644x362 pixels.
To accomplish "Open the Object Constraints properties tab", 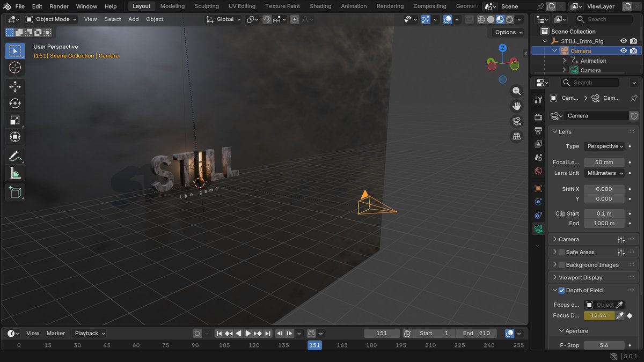I will [538, 215].
